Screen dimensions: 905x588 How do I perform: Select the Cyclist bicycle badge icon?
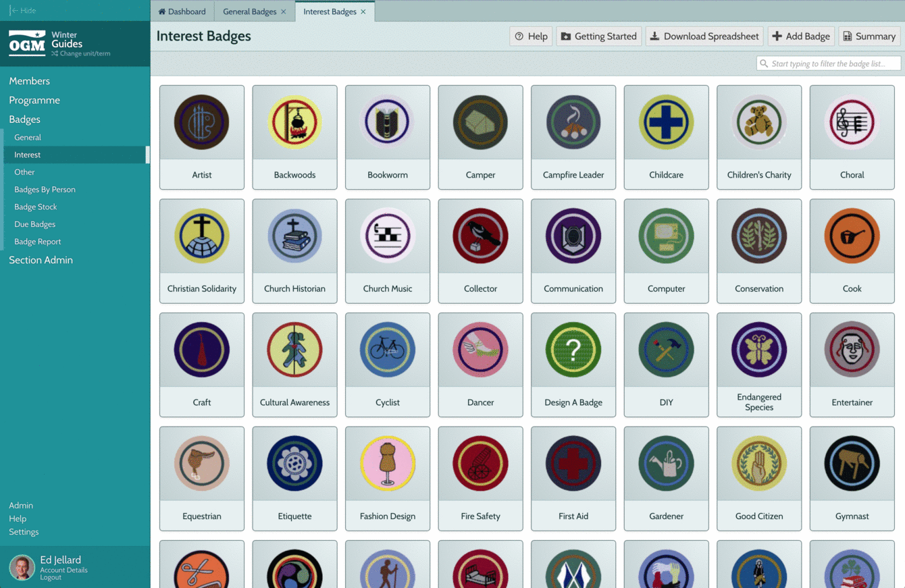click(x=388, y=350)
